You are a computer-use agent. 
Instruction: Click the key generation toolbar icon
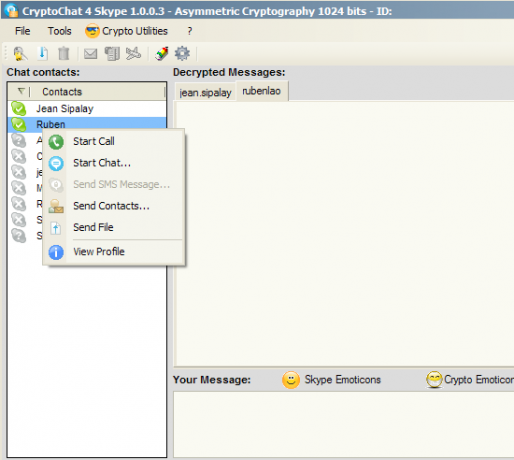(20, 53)
